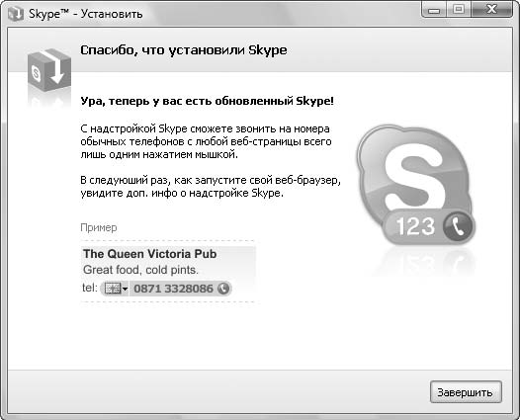Image resolution: width=520 pixels, height=420 pixels.
Task: Click the title bar Skype setup icon
Action: [15, 14]
